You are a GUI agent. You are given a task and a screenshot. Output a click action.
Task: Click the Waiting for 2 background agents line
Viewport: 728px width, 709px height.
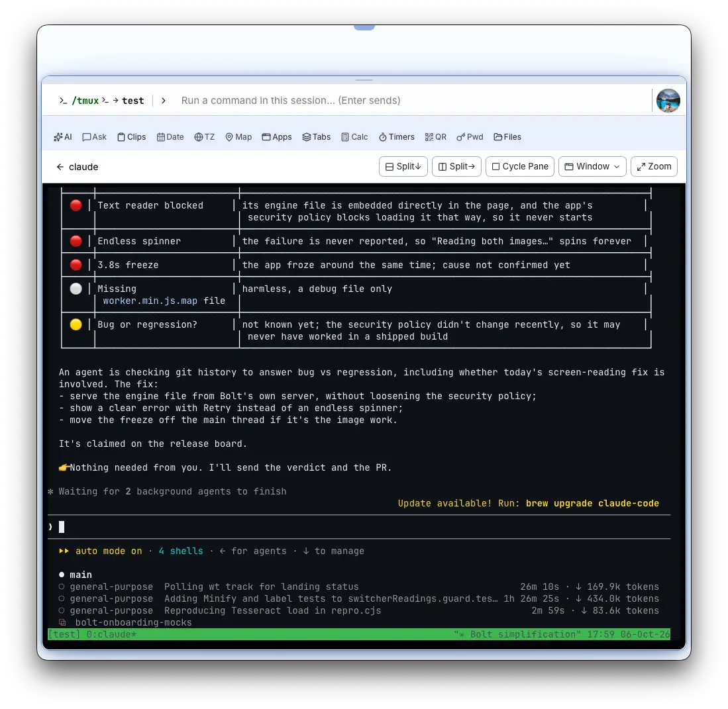(167, 491)
